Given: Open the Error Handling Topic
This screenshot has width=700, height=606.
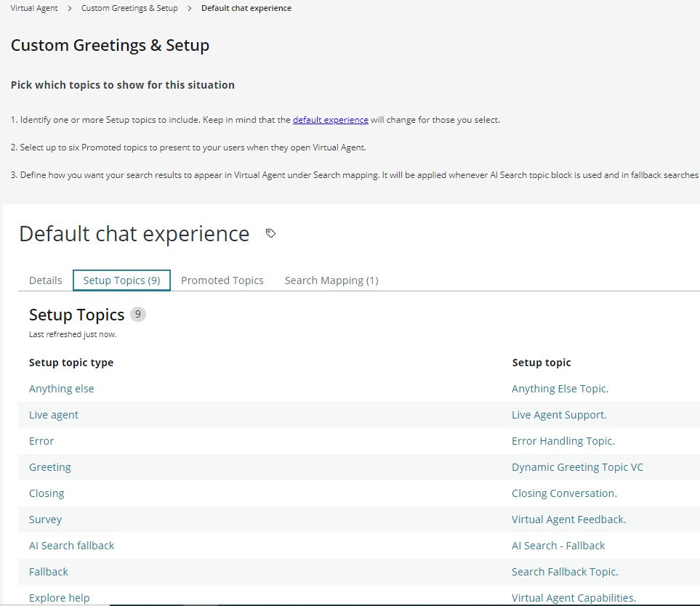Looking at the screenshot, I should [x=563, y=440].
